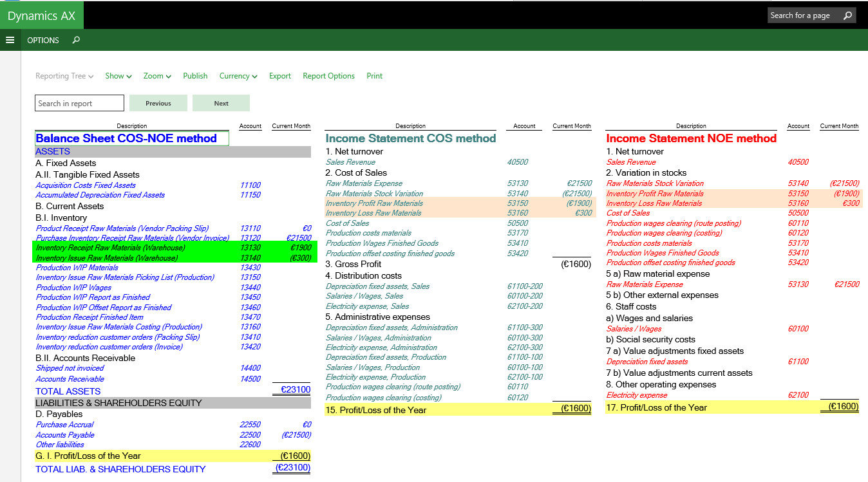The width and height of the screenshot is (868, 482).
Task: Click Export in the report toolbar
Action: (280, 76)
